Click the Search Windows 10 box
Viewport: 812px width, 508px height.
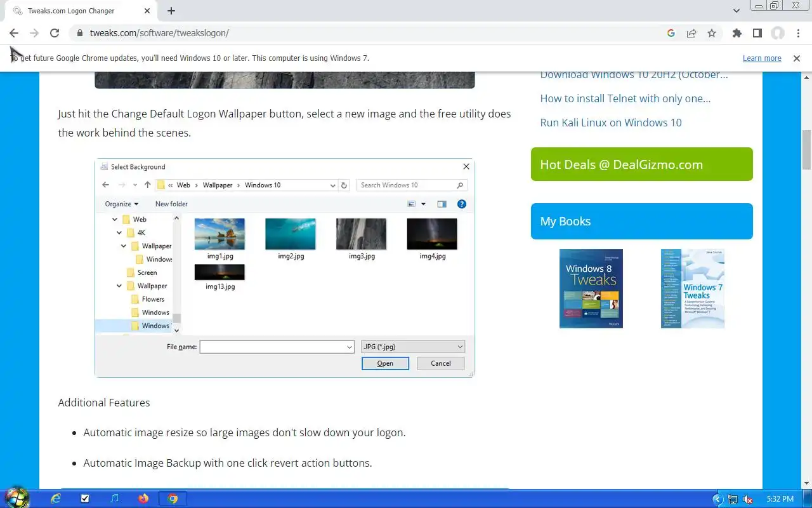tap(412, 185)
